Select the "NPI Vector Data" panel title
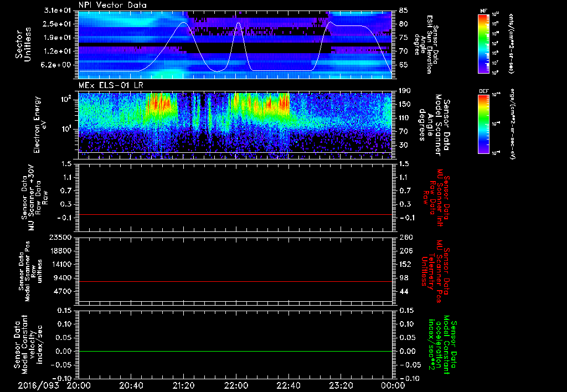The width and height of the screenshot is (567, 392). 113,6
